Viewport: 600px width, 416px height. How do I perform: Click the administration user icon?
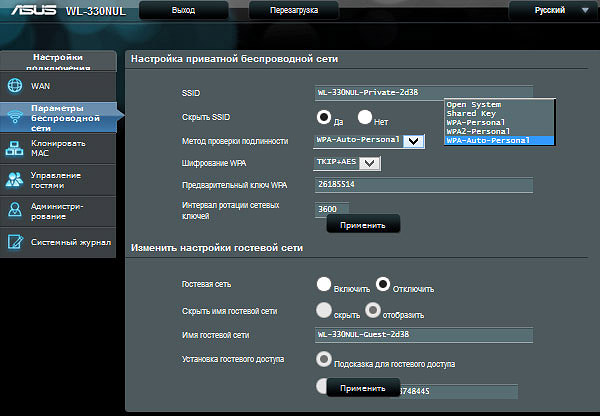click(15, 210)
